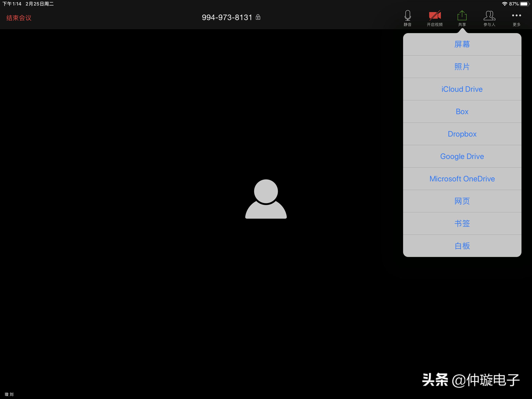Open the 白板 whiteboard share option

[462, 246]
